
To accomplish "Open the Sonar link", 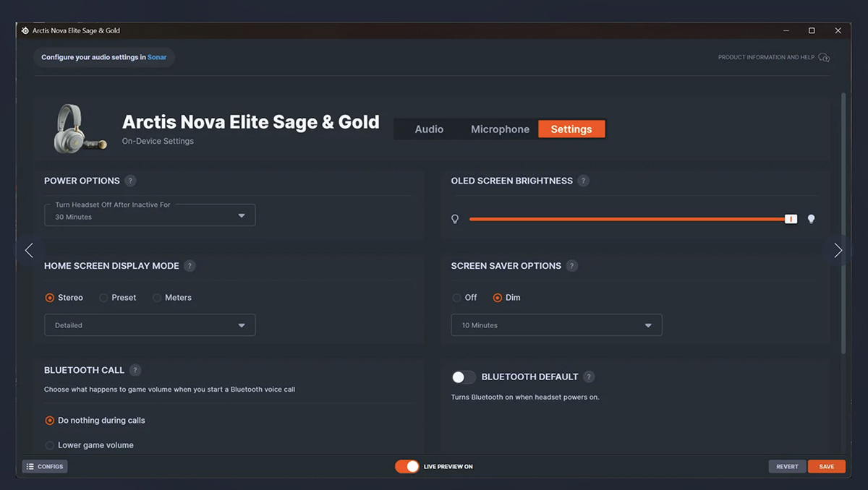I will (x=157, y=57).
